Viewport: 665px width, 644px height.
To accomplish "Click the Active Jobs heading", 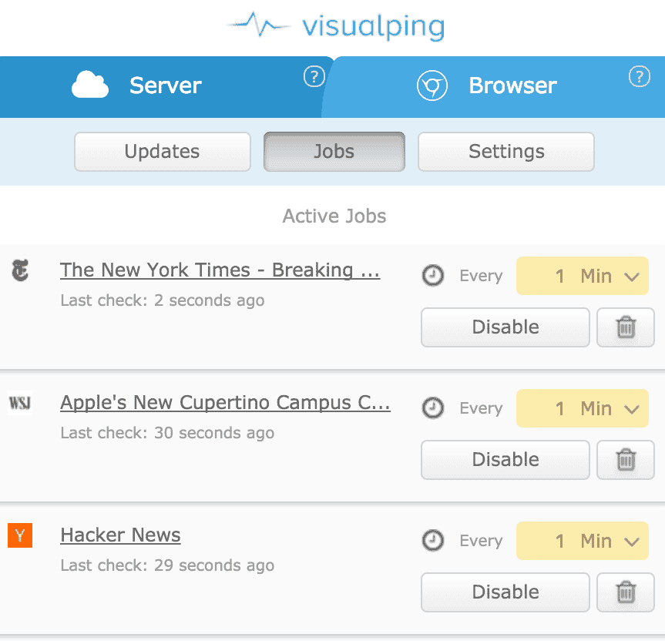I will coord(334,216).
